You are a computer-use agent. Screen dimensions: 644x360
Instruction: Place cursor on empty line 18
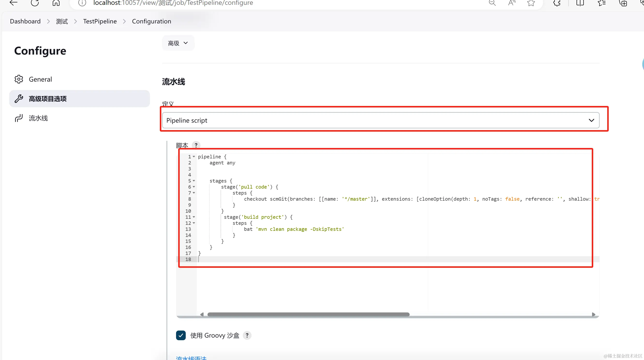(x=250, y=259)
